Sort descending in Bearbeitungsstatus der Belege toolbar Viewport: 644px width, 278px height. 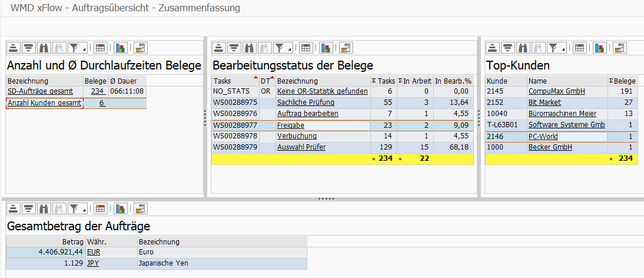point(234,48)
